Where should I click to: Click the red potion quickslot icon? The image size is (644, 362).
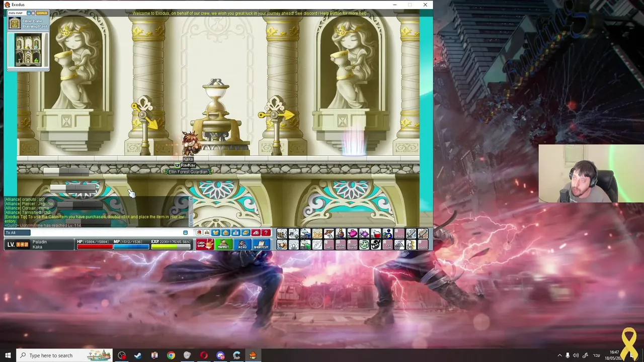[375, 234]
